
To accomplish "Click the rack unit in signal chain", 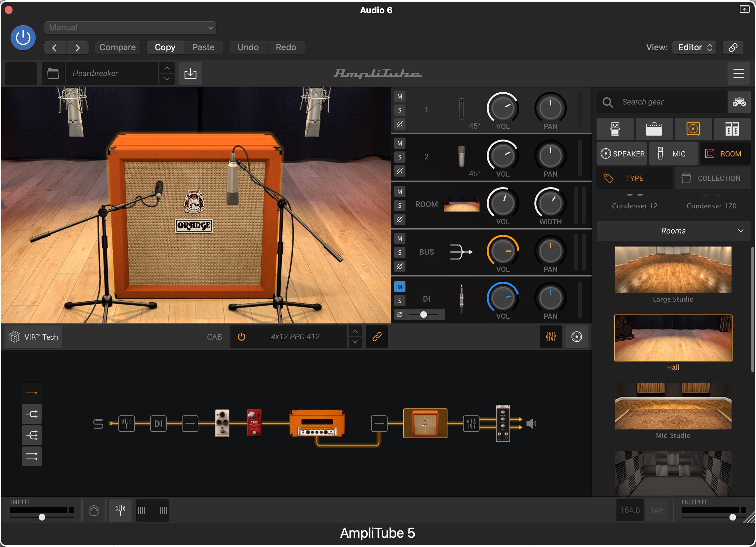I will pyautogui.click(x=503, y=423).
